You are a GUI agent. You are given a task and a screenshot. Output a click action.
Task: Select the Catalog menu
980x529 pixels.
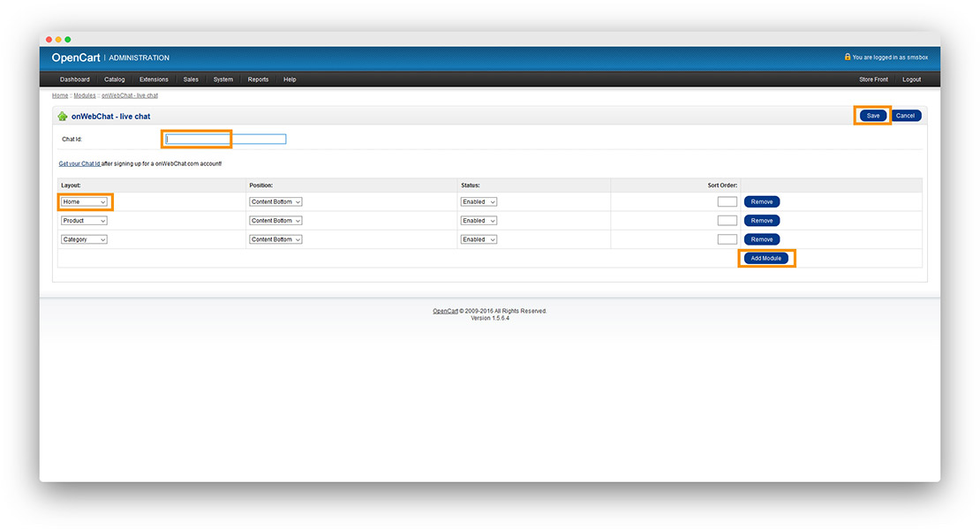(x=114, y=79)
